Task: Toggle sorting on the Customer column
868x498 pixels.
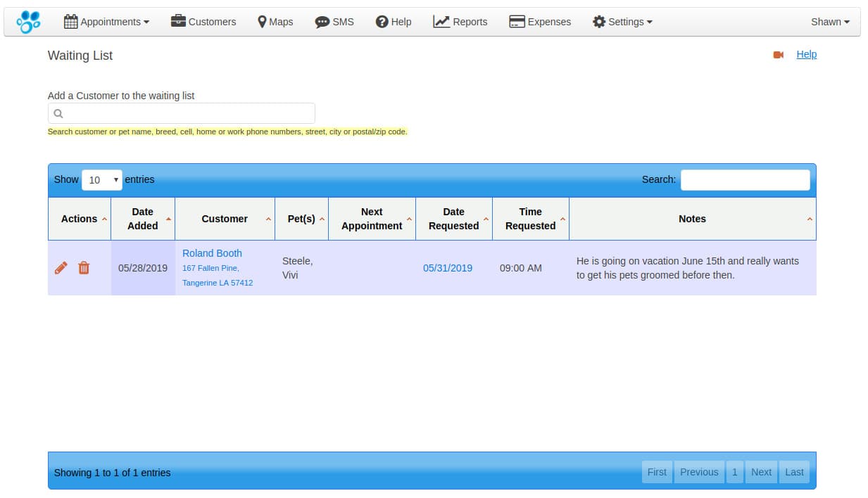Action: 225,219
